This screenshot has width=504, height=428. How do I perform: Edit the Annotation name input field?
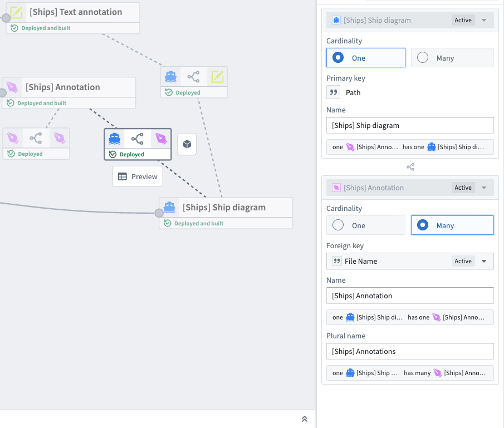410,296
